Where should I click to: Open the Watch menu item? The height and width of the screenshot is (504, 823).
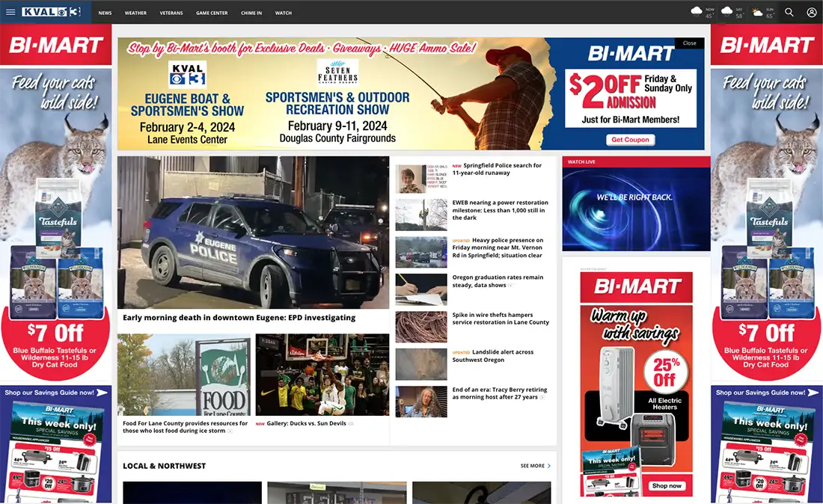tap(284, 13)
